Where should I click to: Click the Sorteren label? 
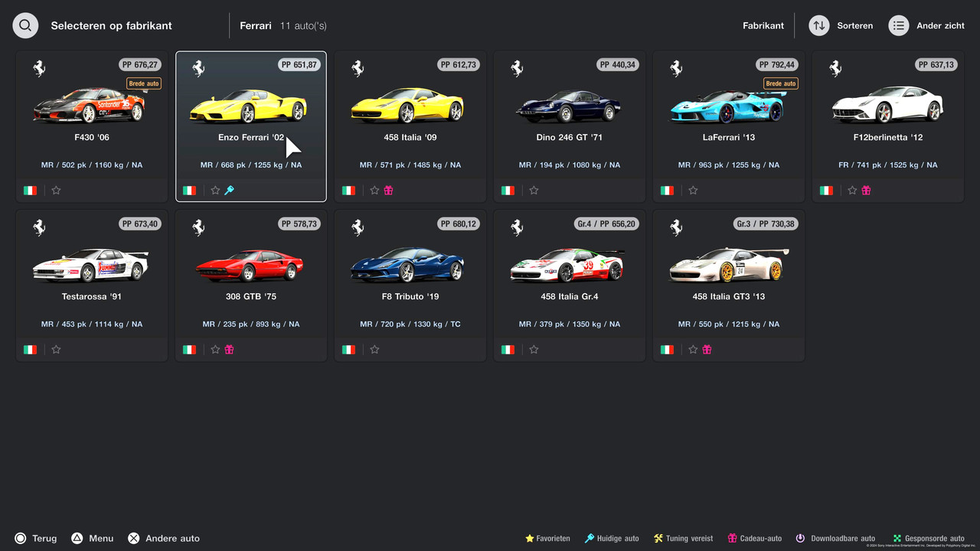click(855, 25)
